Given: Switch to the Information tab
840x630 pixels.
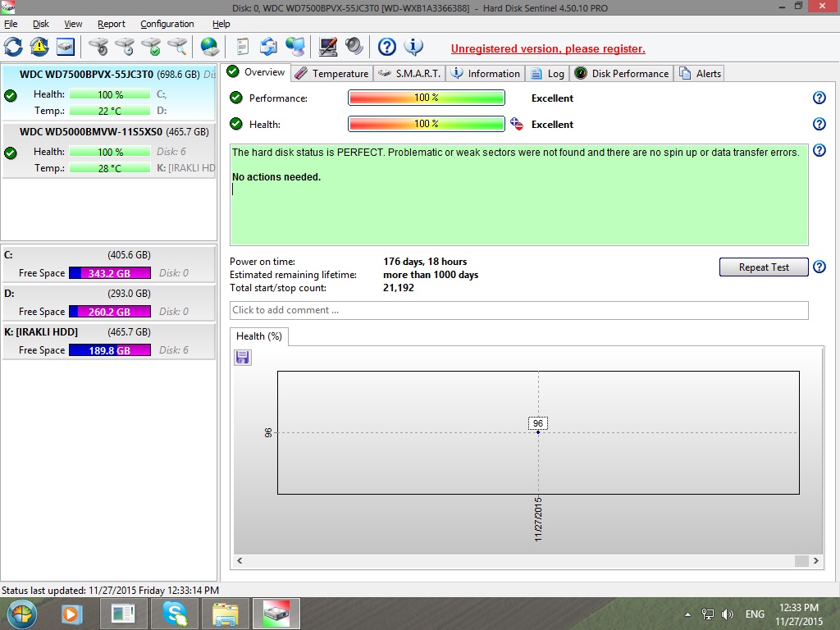Looking at the screenshot, I should [486, 73].
